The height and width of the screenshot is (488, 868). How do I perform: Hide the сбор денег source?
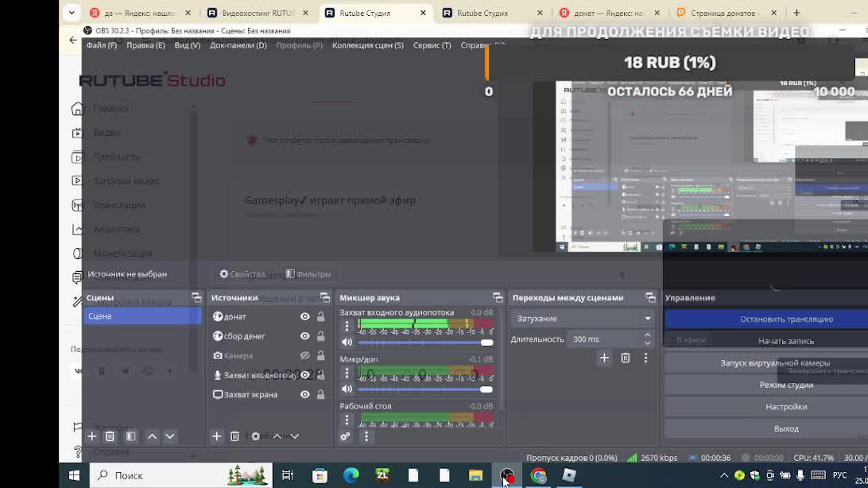coord(305,336)
